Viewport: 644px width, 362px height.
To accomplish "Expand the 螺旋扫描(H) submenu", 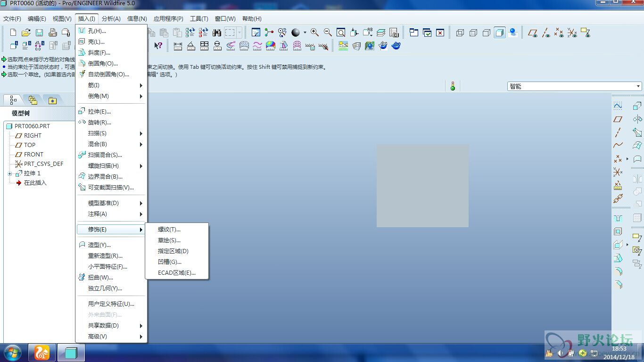I will [111, 166].
